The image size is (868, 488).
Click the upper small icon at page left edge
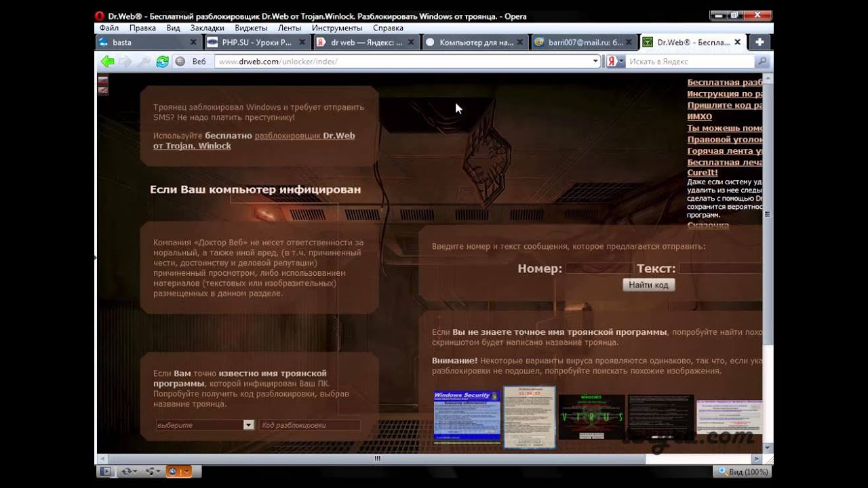pos(103,81)
